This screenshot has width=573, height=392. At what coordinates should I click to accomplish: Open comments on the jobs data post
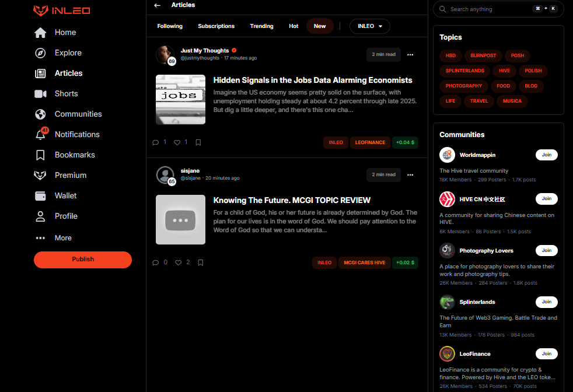pos(156,142)
